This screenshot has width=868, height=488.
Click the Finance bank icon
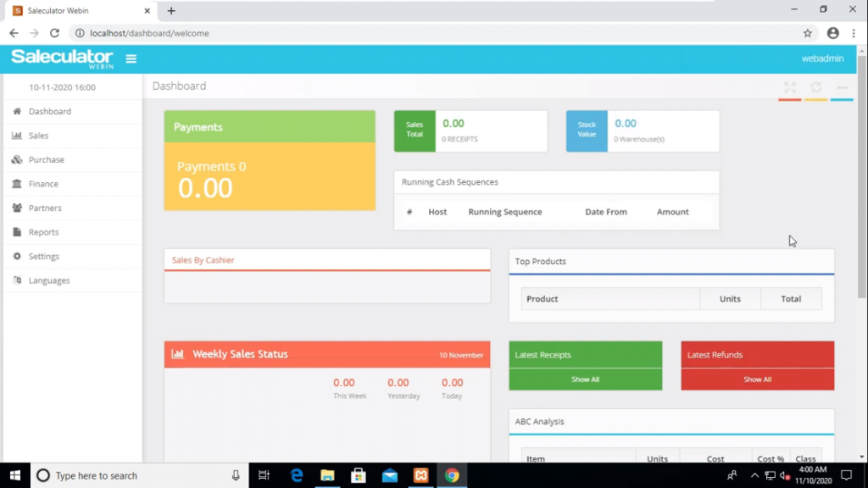tap(17, 184)
